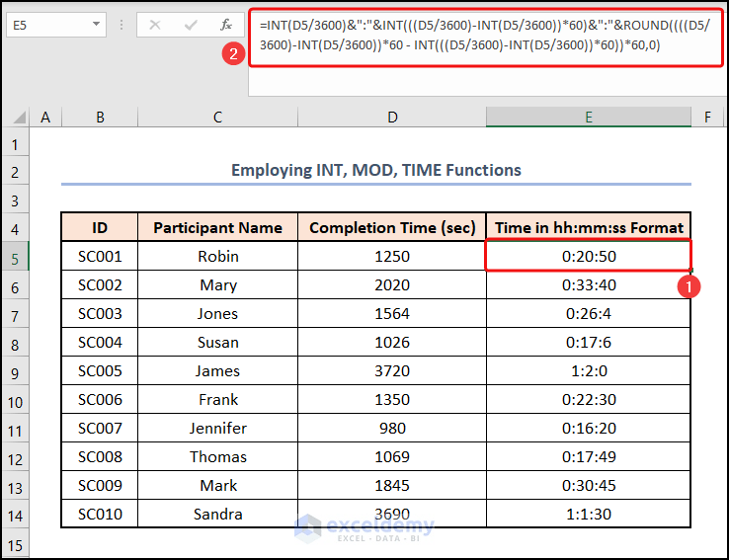This screenshot has height=560, width=729.
Task: Open the Name Box dropdown arrow
Action: tap(96, 24)
